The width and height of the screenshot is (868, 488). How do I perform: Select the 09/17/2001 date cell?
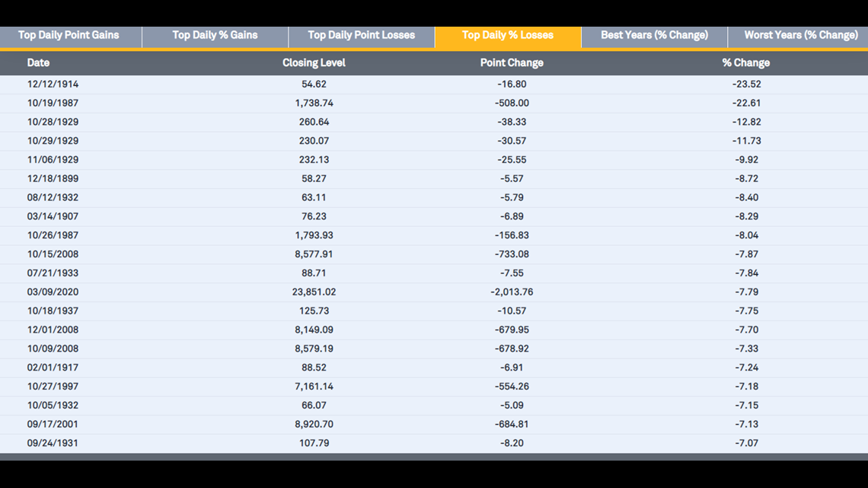(53, 425)
